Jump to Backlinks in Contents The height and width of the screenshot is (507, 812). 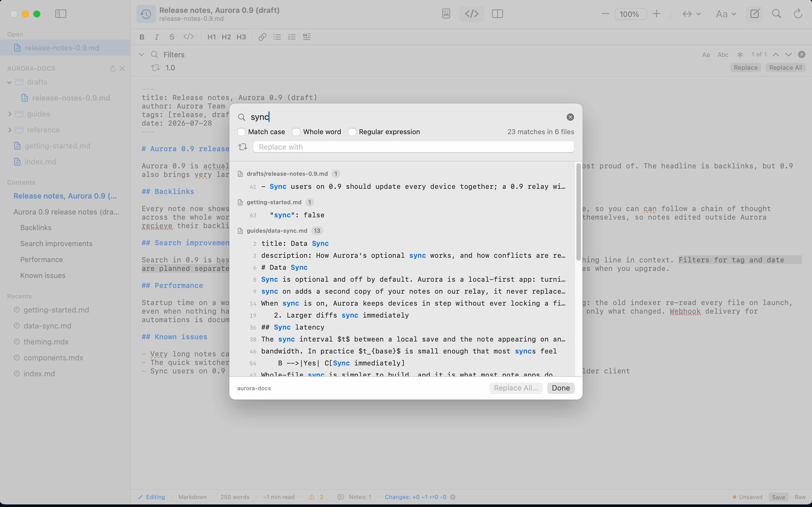click(x=36, y=228)
